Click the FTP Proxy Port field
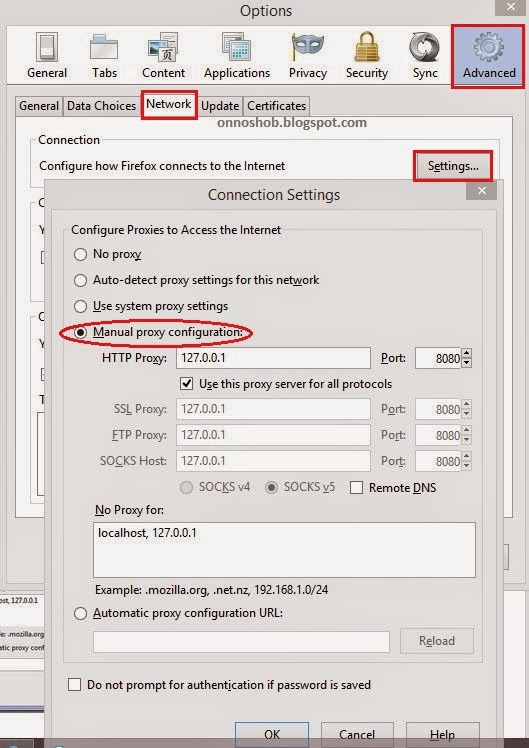Viewport: 529px width, 748px height. [438, 435]
